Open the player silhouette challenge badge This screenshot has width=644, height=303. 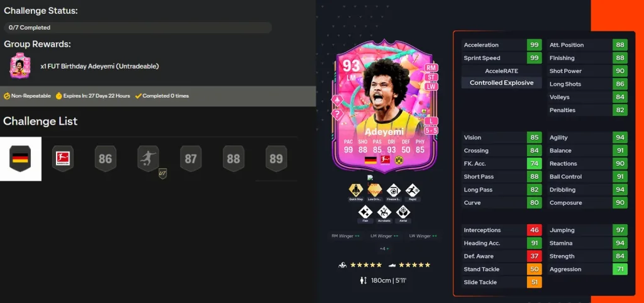[148, 159]
